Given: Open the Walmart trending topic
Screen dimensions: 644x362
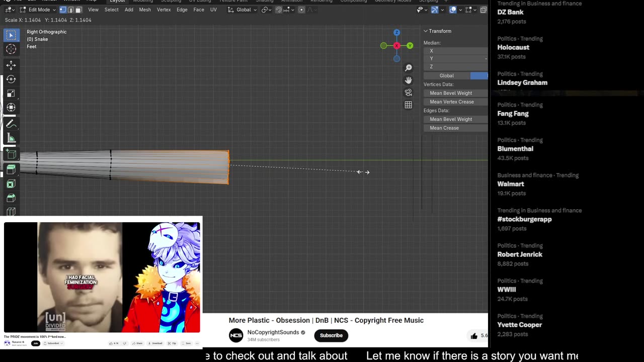Looking at the screenshot, I should click(x=511, y=184).
